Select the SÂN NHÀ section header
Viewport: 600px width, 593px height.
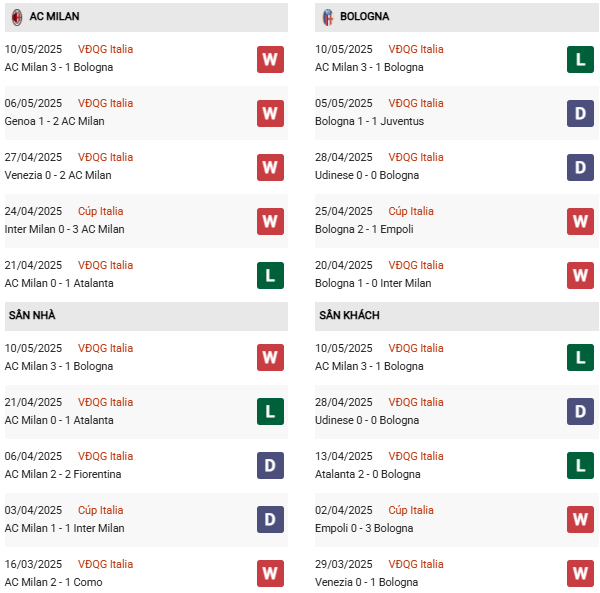tap(146, 316)
